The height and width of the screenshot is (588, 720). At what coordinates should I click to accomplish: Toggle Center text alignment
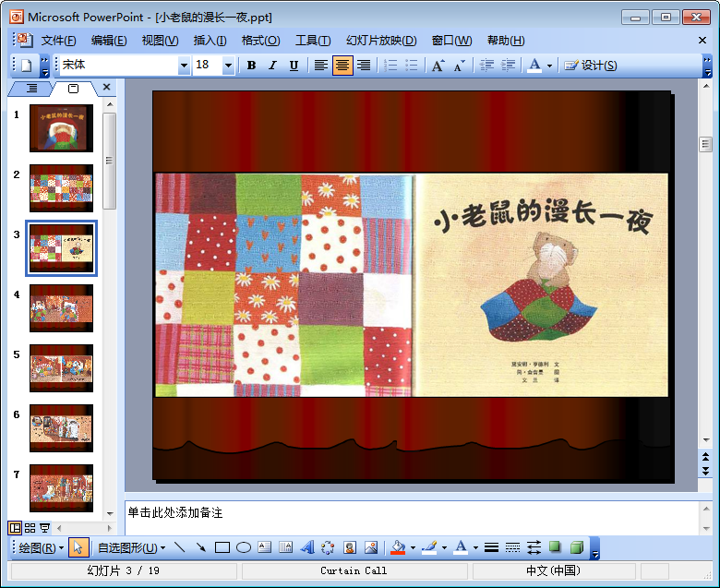click(x=342, y=66)
